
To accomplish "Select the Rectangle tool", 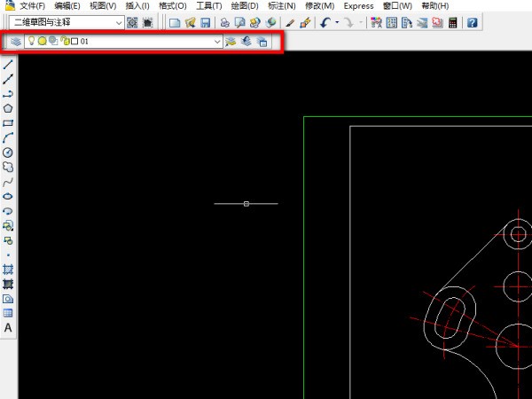I will (x=8, y=123).
